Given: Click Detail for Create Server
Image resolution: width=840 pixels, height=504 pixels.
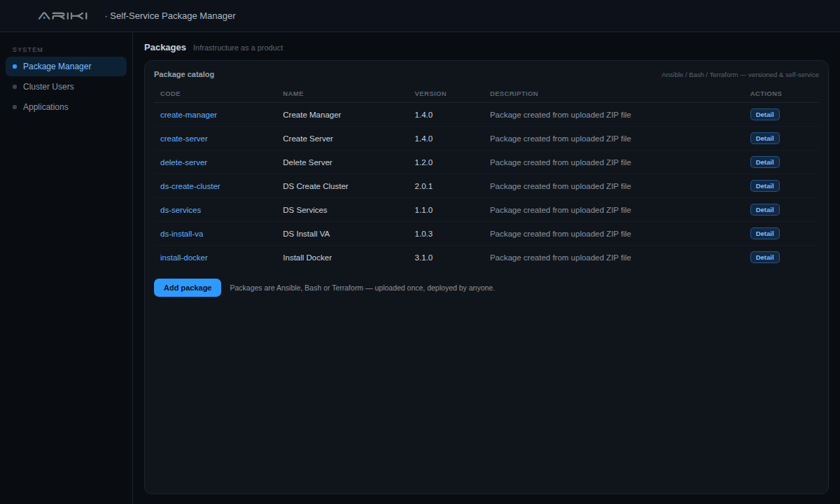Looking at the screenshot, I should (x=764, y=139).
